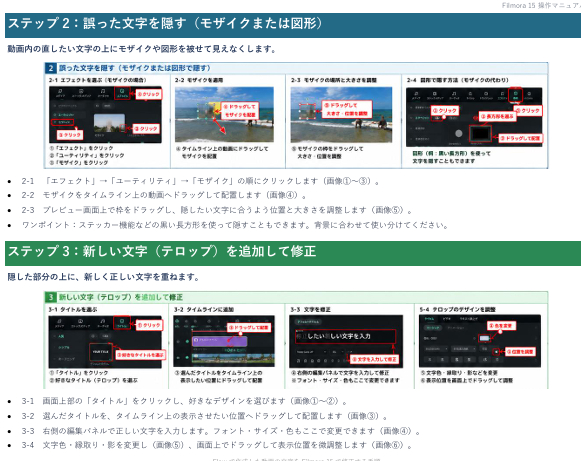Click the purple title clip in panel 3-2

[x=219, y=341]
